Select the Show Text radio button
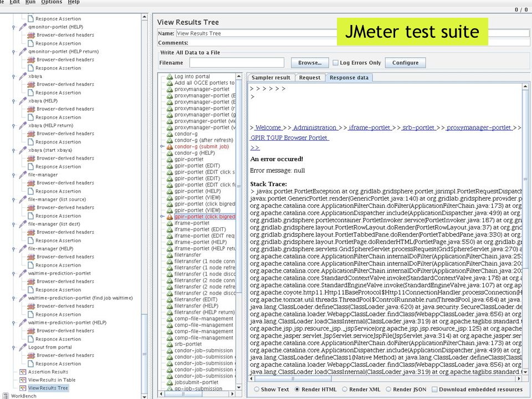This screenshot has width=532, height=399. [257, 390]
